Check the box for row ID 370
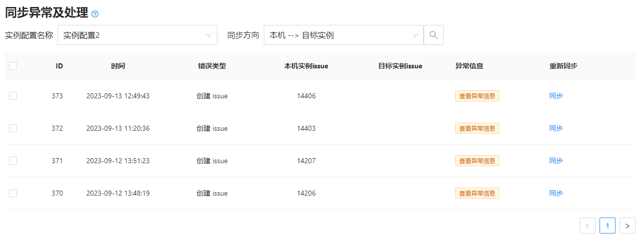 (13, 193)
